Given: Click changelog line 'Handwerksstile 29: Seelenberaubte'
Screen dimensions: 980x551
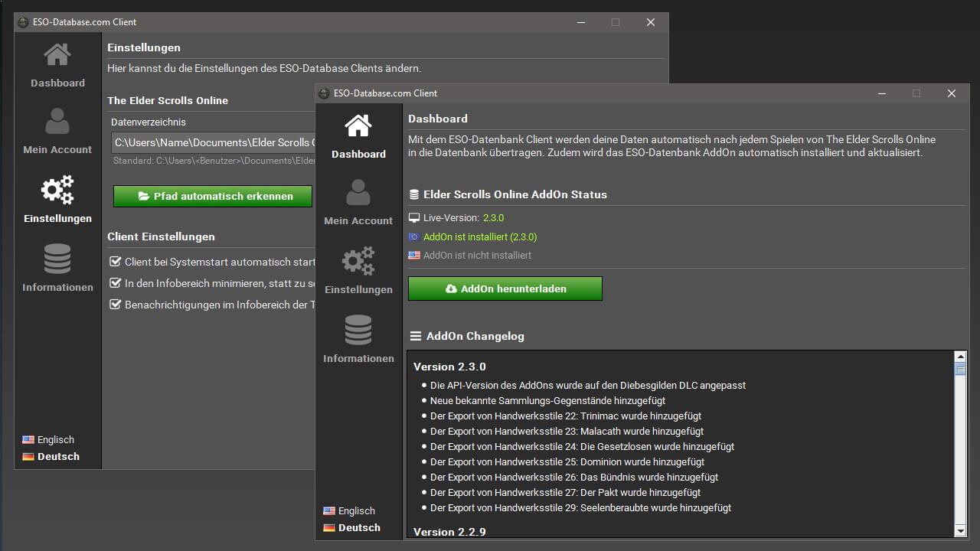Looking at the screenshot, I should click(x=580, y=508).
